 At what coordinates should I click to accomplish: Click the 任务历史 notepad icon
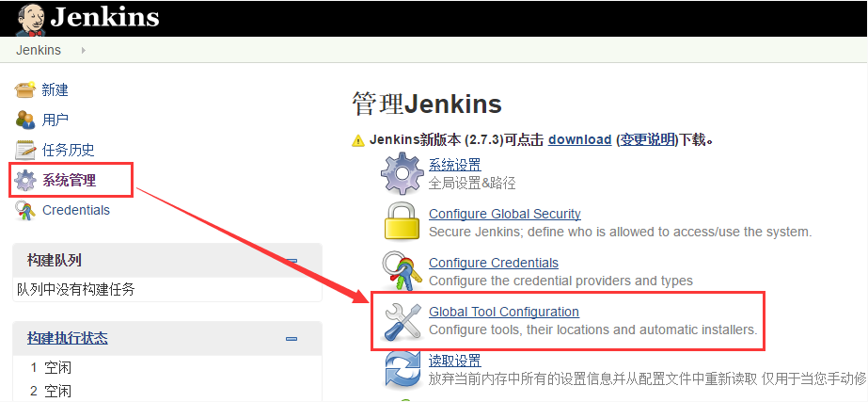click(x=24, y=150)
